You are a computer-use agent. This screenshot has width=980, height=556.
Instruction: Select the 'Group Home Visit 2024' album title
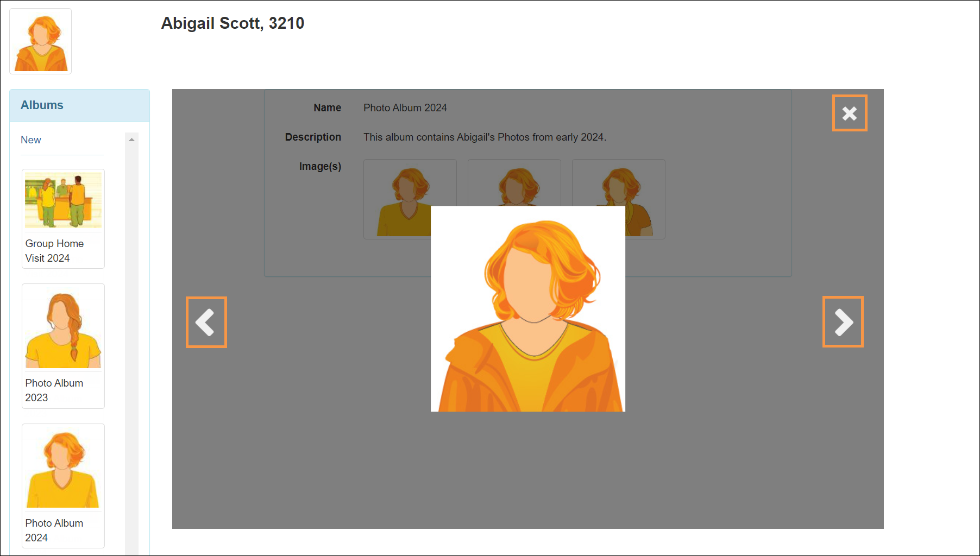pos(54,251)
